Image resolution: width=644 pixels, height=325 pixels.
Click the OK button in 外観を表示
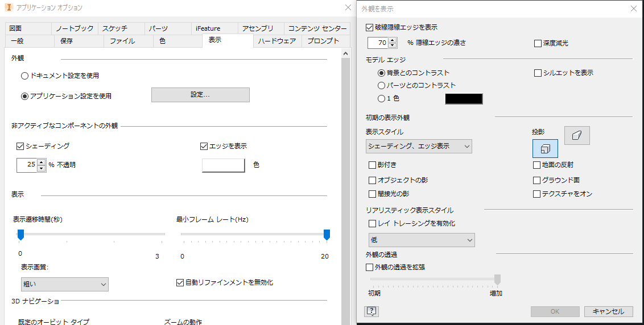[x=555, y=311]
